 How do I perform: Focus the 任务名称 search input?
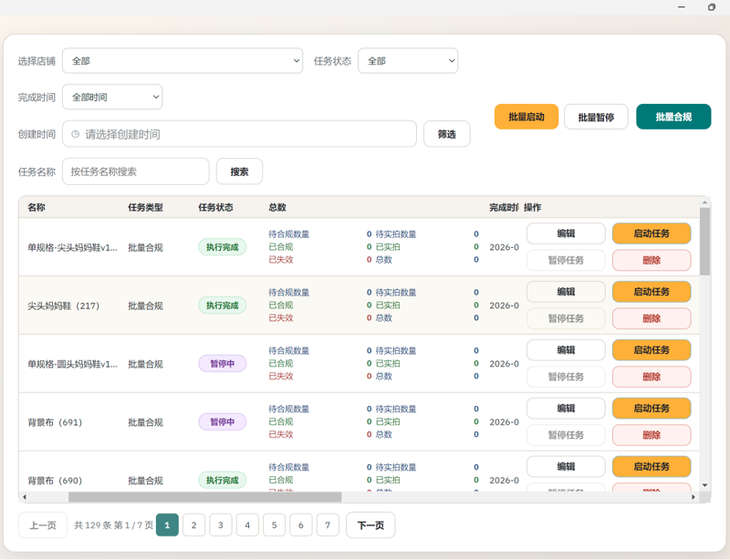click(x=135, y=171)
